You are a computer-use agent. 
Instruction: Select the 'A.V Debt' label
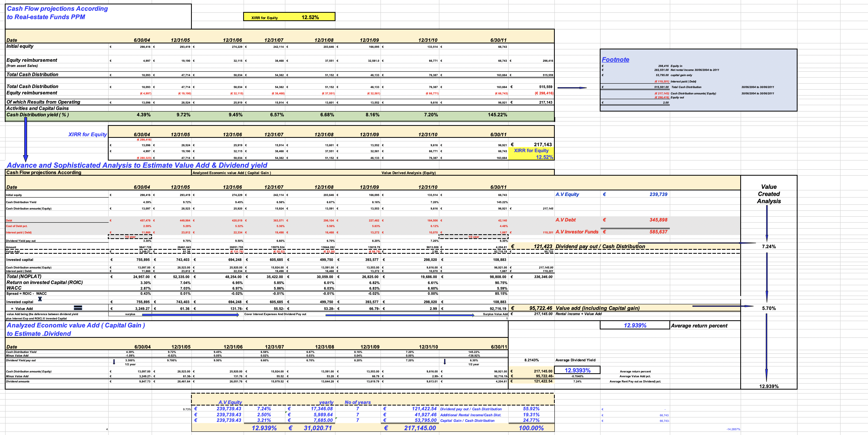tap(565, 220)
